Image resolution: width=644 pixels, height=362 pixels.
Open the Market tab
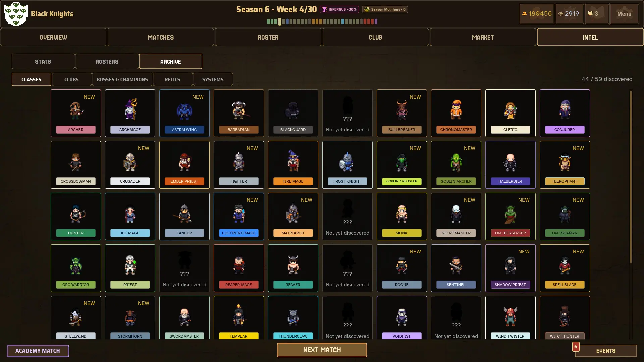pos(483,37)
